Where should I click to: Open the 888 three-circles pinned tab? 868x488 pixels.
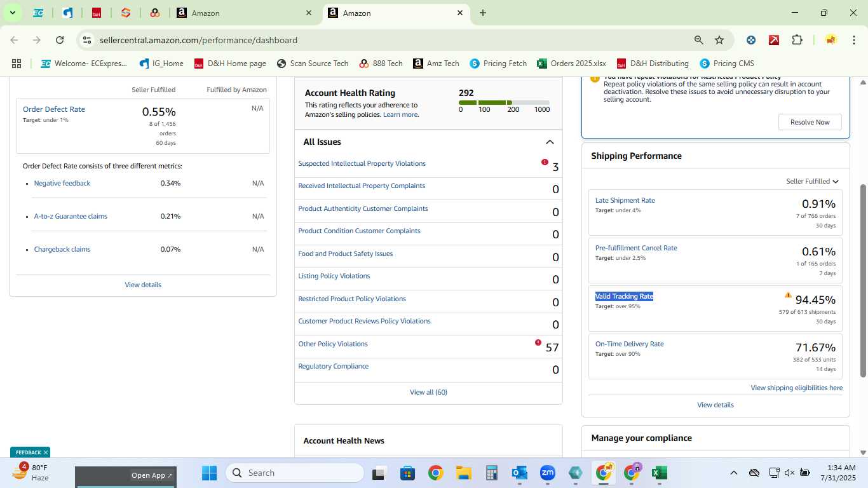click(155, 13)
